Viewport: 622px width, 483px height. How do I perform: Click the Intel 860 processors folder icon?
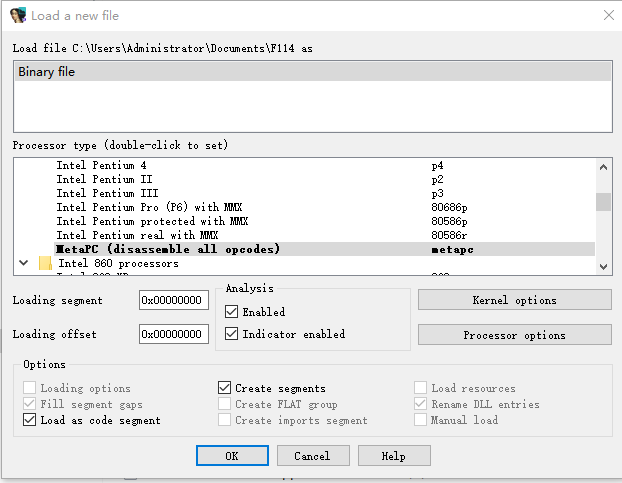tap(45, 264)
